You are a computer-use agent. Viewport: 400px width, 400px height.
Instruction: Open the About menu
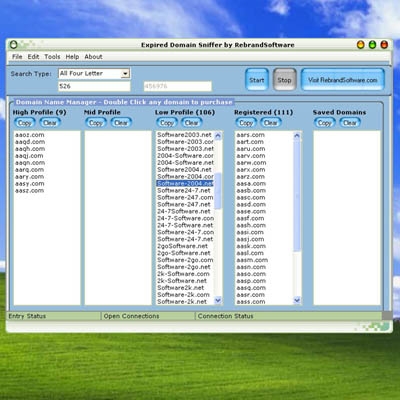93,57
